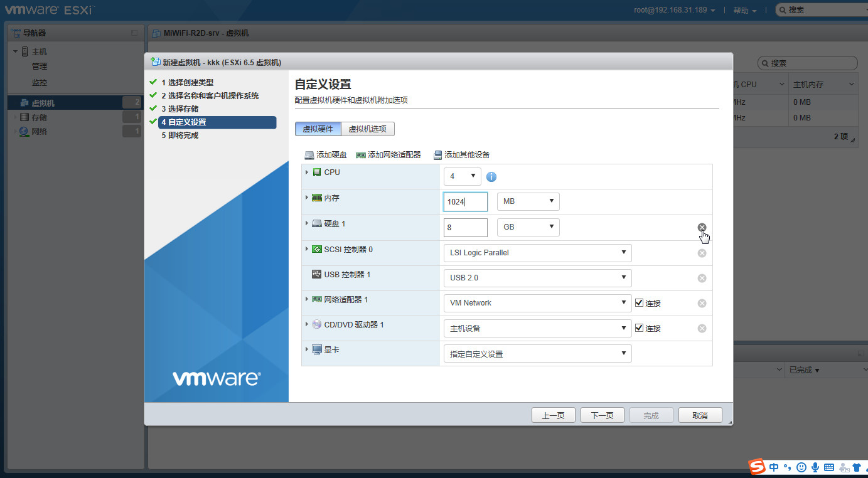Screen dimensions: 868x478
Task: Click the Add network adapter icon
Action: pos(360,155)
